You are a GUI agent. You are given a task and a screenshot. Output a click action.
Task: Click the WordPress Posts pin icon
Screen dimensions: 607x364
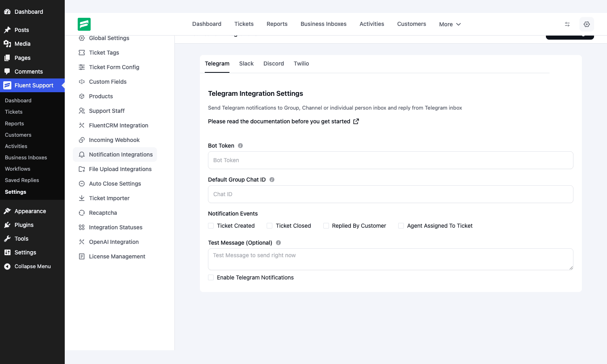click(x=7, y=30)
